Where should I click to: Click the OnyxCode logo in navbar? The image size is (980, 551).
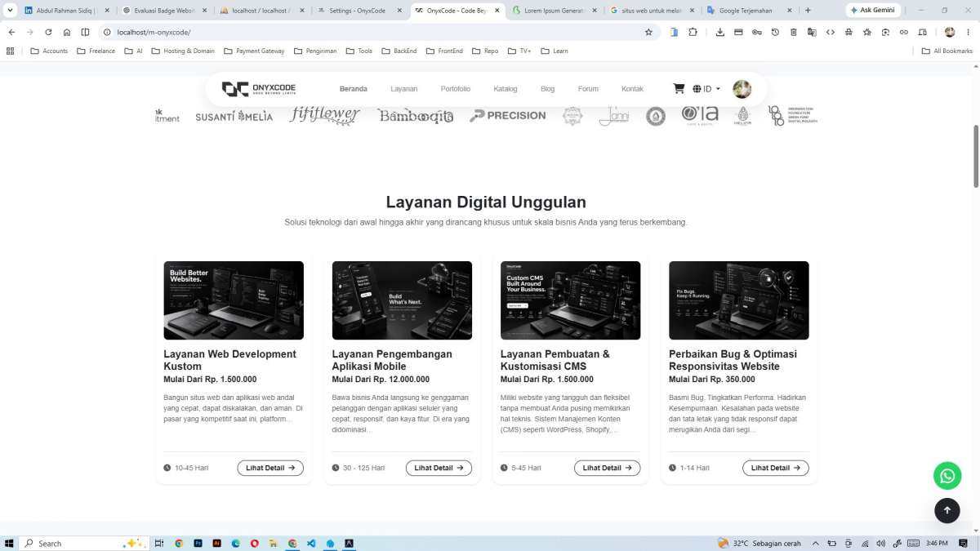(x=259, y=89)
